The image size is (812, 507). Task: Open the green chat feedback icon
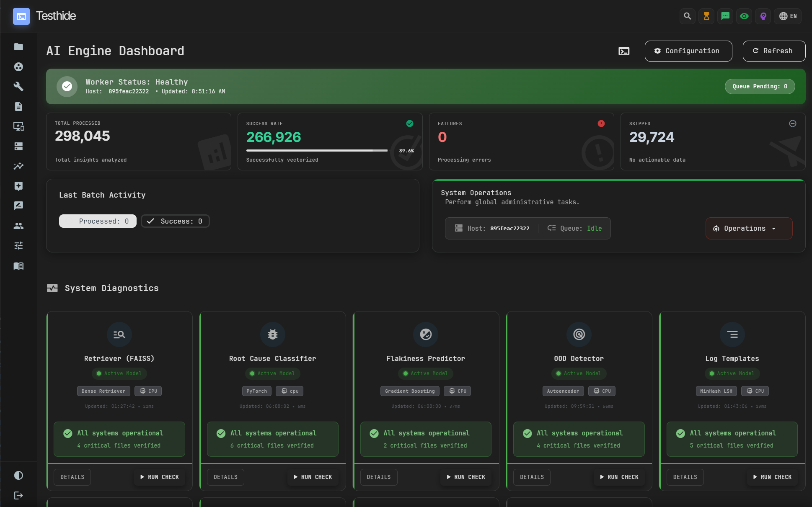tap(725, 16)
